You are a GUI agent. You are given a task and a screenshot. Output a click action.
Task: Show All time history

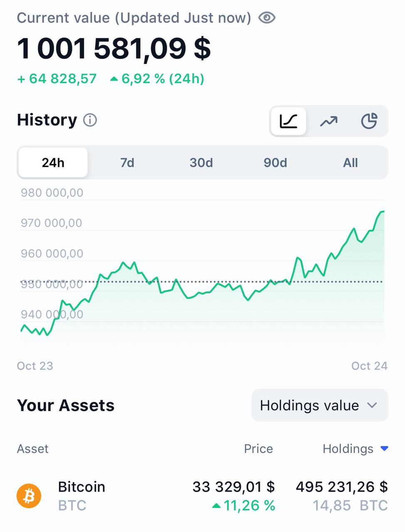[350, 163]
